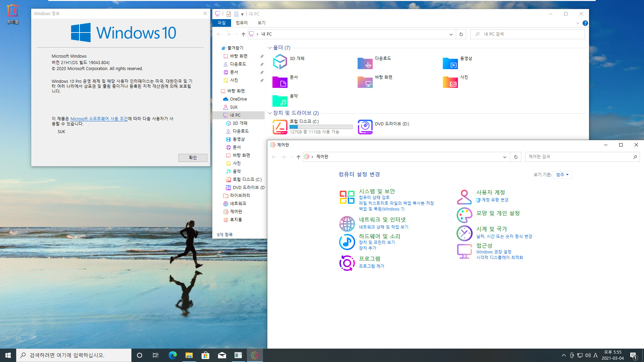Select 제어판 in the navigation pane
The height and width of the screenshot is (362, 644).
[x=236, y=212]
